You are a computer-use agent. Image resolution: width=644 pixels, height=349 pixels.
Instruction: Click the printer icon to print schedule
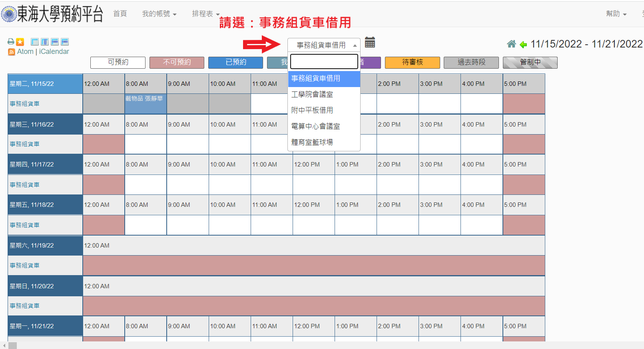[x=11, y=42]
